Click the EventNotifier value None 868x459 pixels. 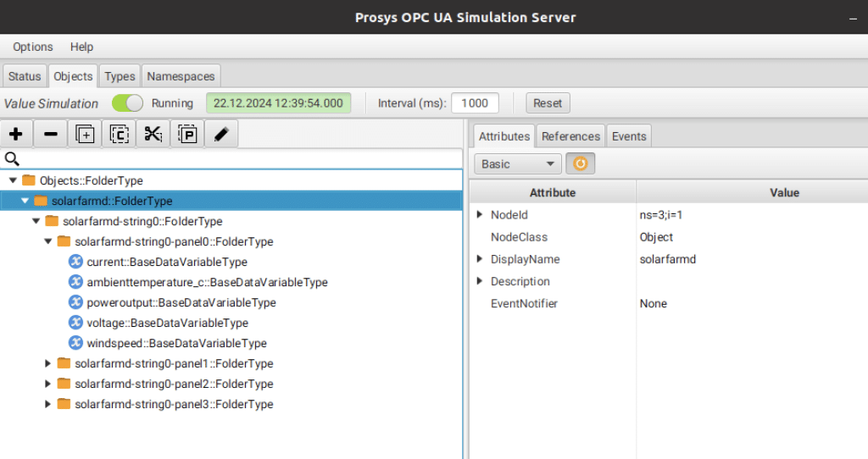click(x=654, y=304)
